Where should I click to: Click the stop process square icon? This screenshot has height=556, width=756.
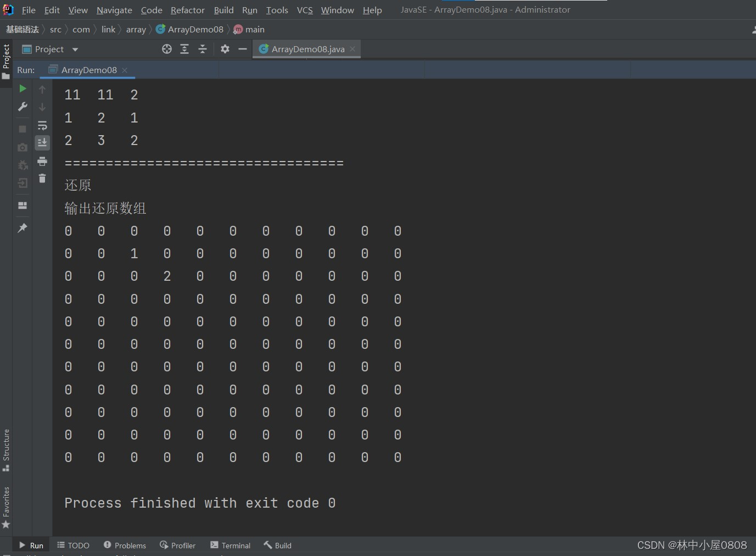[x=23, y=129]
